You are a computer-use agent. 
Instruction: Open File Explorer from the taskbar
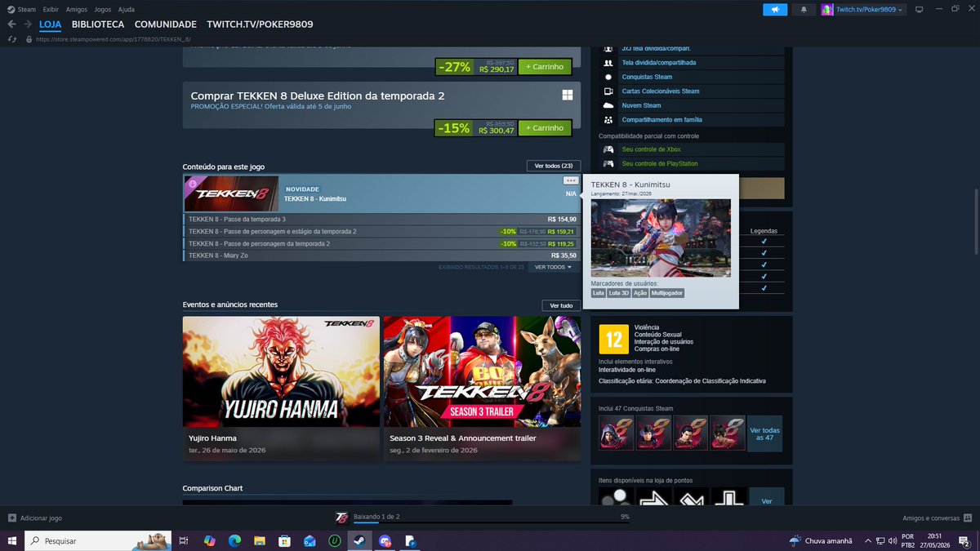[x=260, y=540]
